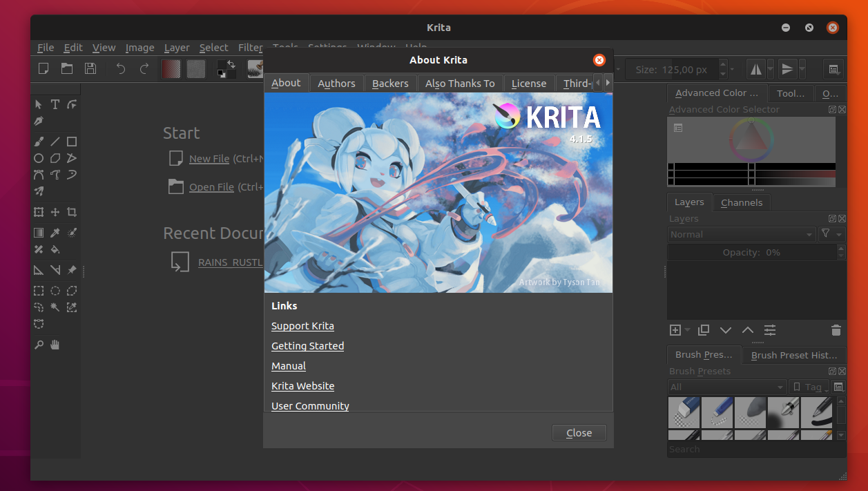The width and height of the screenshot is (868, 491).
Task: Toggle vertical mirror mode button
Action: click(x=787, y=69)
